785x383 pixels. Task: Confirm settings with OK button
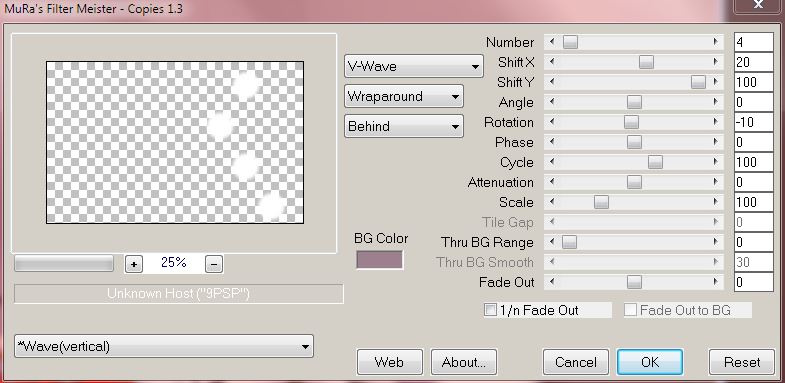[650, 362]
